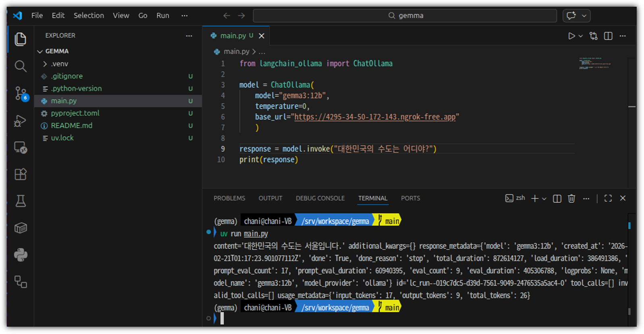Maximize the panel size
Viewport: 644px width, 334px height.
(608, 198)
